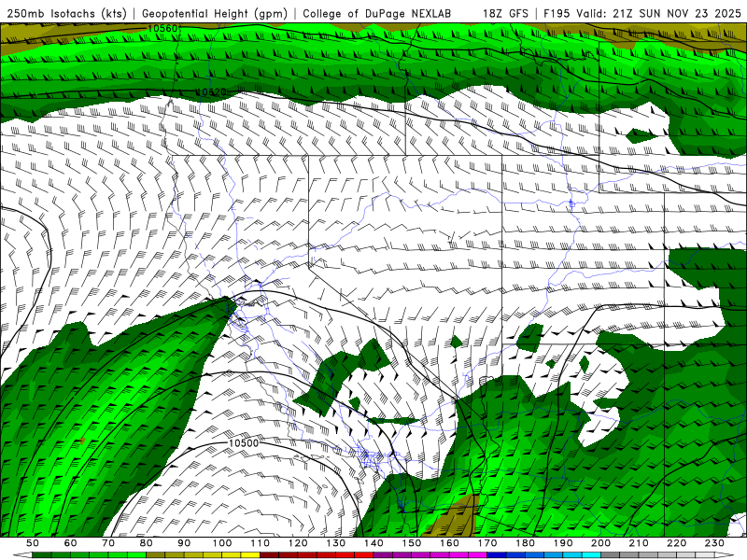Click the bright yellow swatch on the color bar
This screenshot has width=747, height=560.
tap(250, 555)
